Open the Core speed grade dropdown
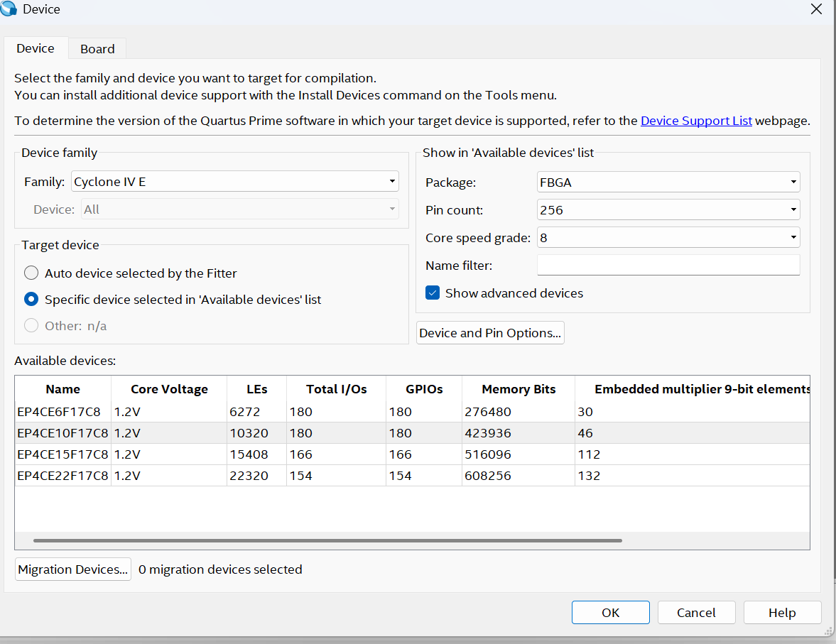 pos(668,238)
